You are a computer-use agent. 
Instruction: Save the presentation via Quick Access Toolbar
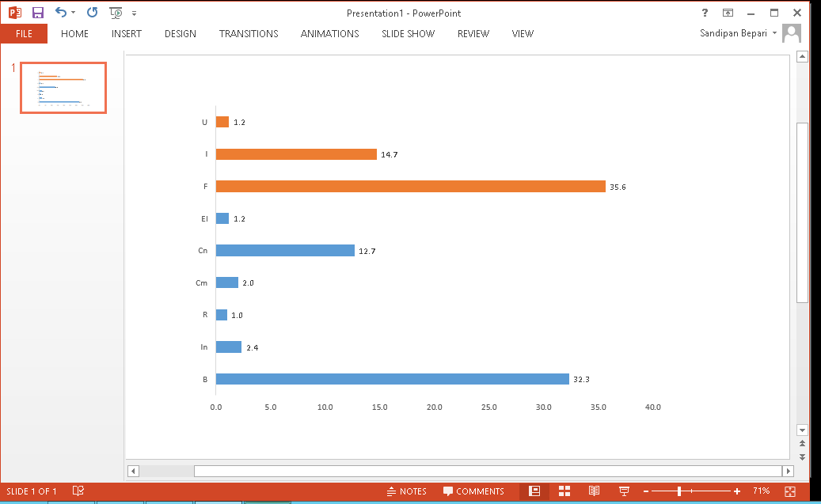click(37, 12)
